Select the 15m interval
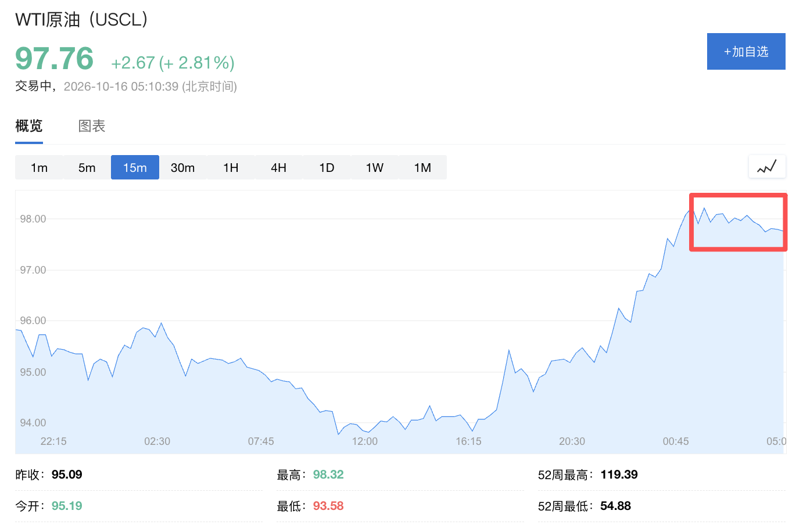This screenshot has width=803, height=532. 135,167
